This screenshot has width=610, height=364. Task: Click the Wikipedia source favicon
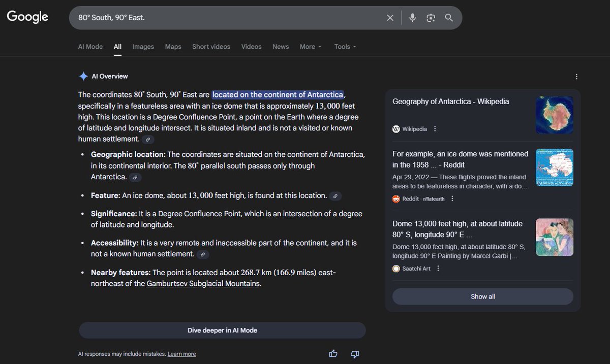pyautogui.click(x=396, y=129)
